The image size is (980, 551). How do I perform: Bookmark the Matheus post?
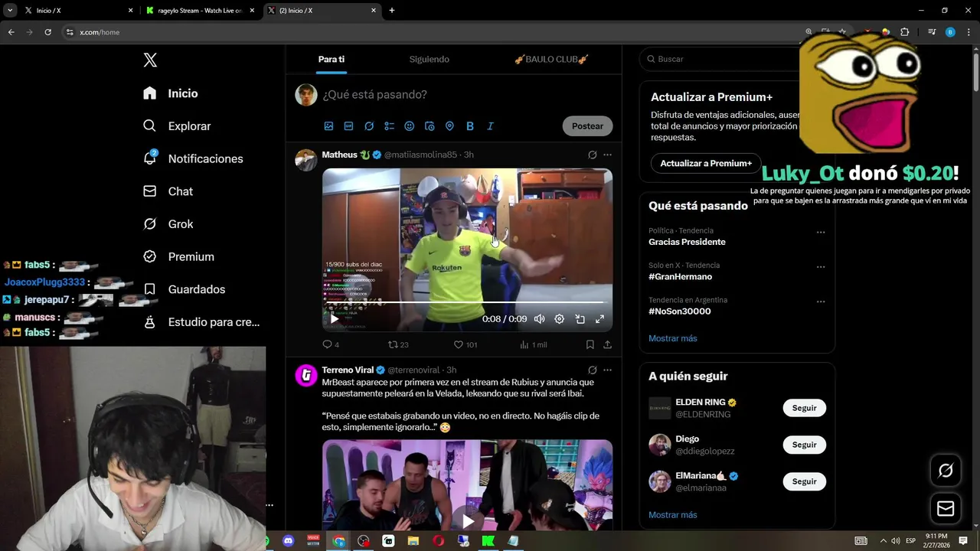coord(590,344)
